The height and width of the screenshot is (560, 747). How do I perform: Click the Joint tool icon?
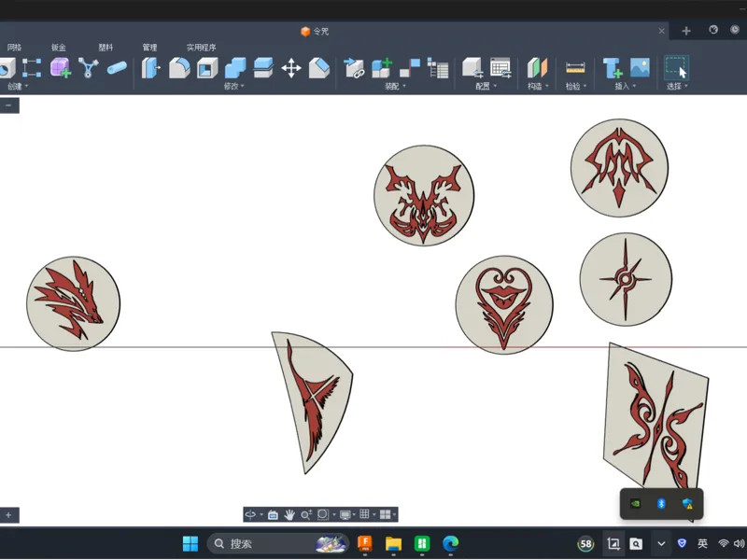(x=410, y=67)
